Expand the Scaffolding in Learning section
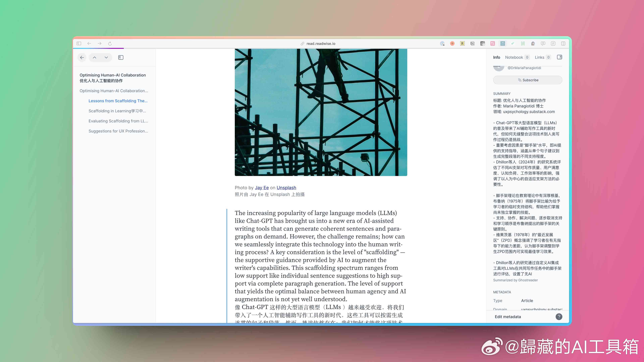Image resolution: width=644 pixels, height=362 pixels. 117,111
